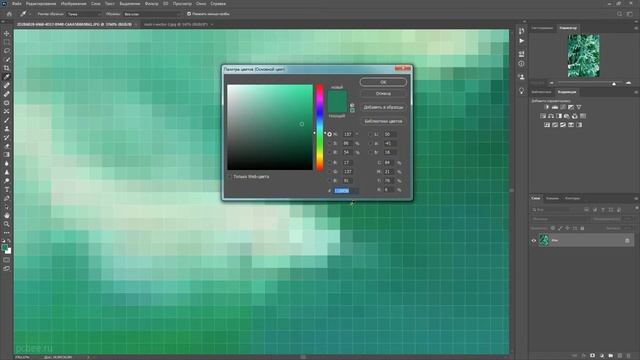Open the Adjustments panel options menu
This screenshot has height=360, width=640.
click(x=636, y=92)
